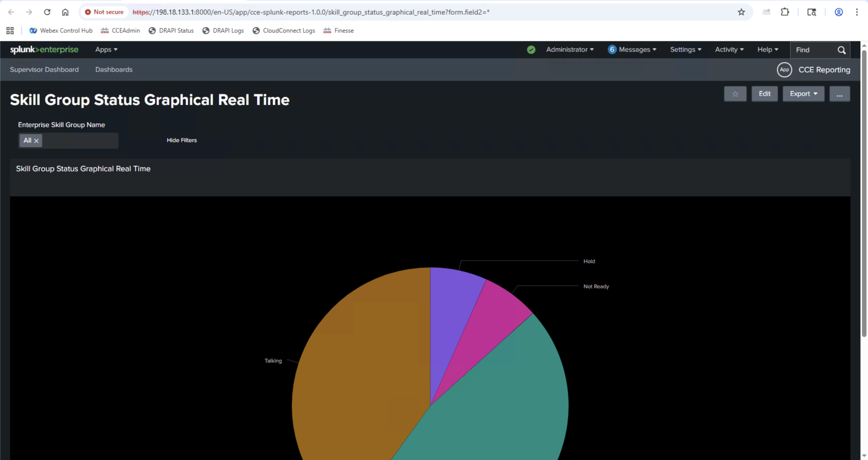Open the CCEAdmin bookmark
This screenshot has height=460, width=868.
point(120,31)
